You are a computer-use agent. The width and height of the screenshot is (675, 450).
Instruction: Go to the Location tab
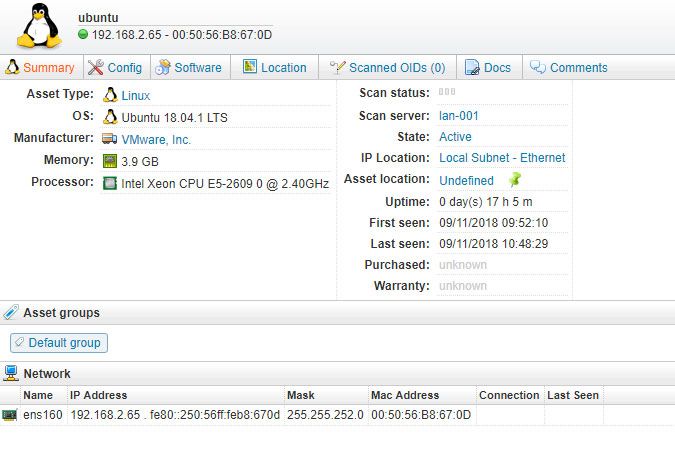point(274,68)
